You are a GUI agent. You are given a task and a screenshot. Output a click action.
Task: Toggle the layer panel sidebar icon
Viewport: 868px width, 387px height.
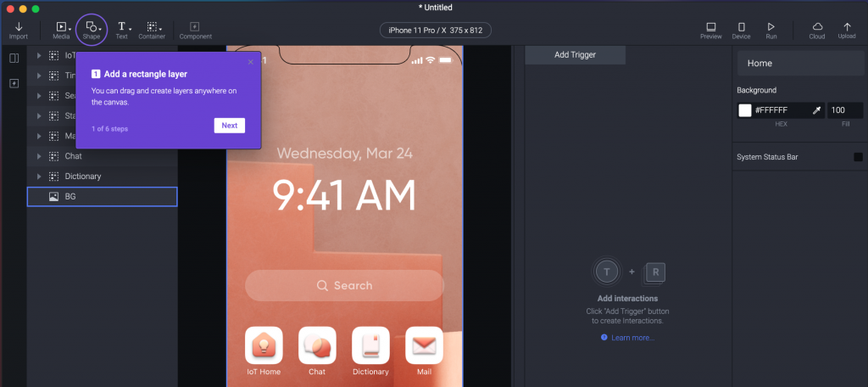coord(14,59)
